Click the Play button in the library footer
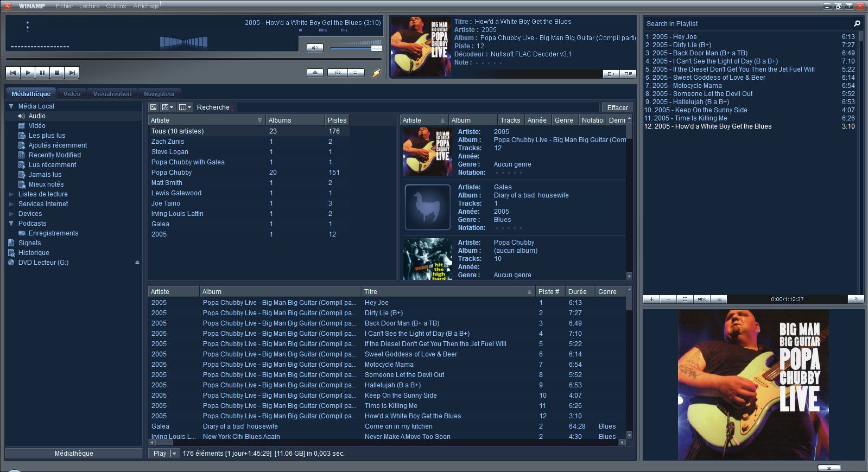Viewport: 868px width, 472px height. [160, 454]
